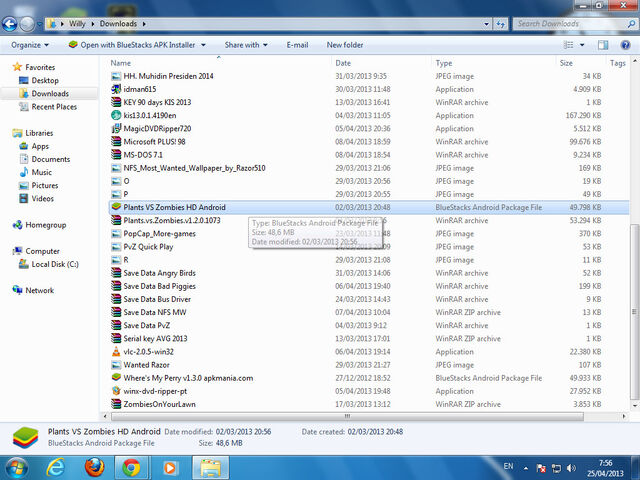Open the Help question mark icon
640x480 pixels.
pyautogui.click(x=625, y=45)
